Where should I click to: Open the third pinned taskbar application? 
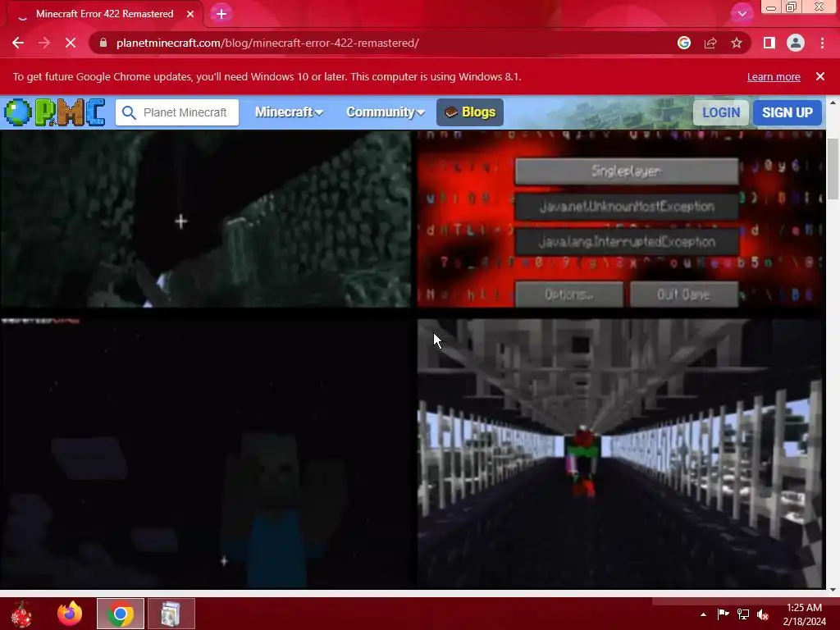pyautogui.click(x=171, y=614)
